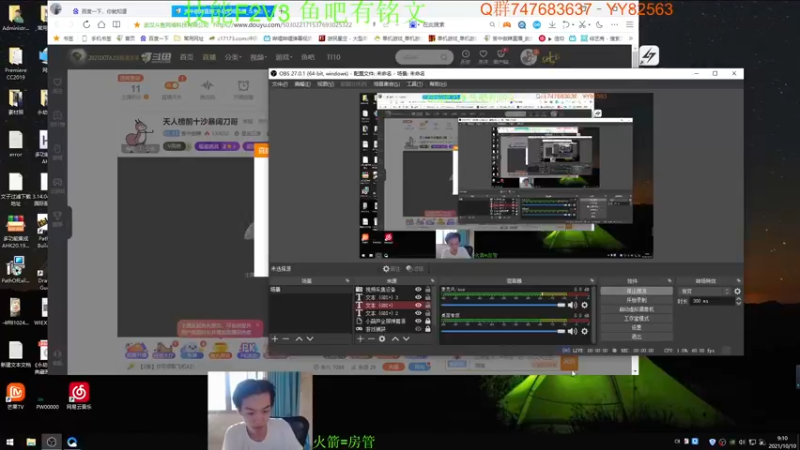Toggle visibility of 文本 (GDI+) 3 source
The width and height of the screenshot is (800, 450).
(418, 297)
